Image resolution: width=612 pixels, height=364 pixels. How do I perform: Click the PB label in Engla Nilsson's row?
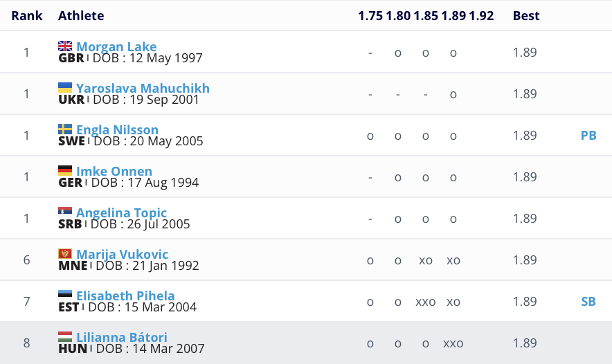pos(588,136)
